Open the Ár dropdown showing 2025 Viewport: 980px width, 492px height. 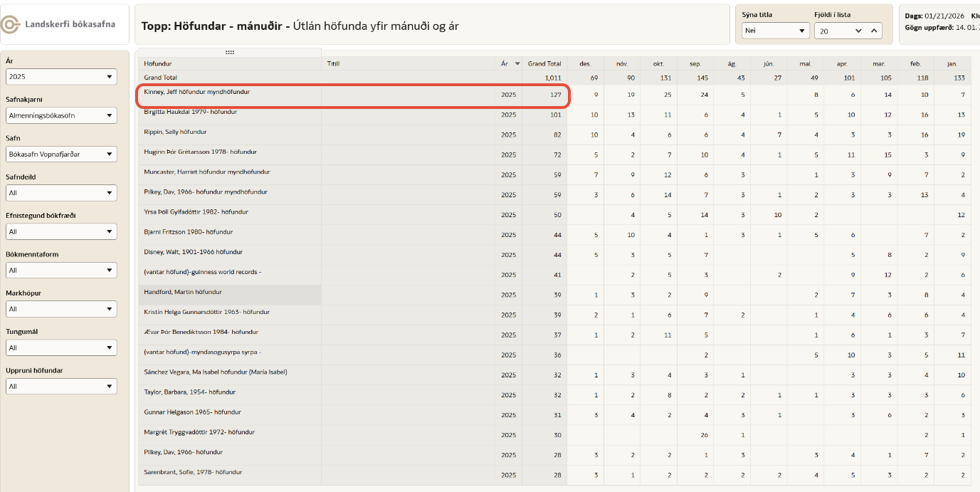61,77
